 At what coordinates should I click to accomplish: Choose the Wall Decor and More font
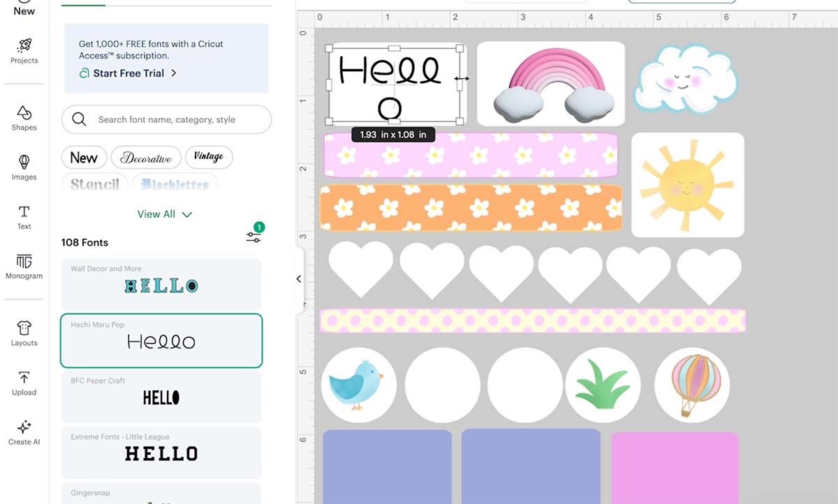pyautogui.click(x=161, y=285)
